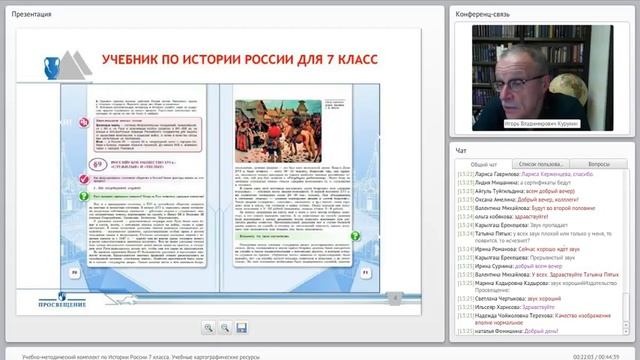Click the zoom in magnifier below the presentation
640x360 pixels.
(209, 328)
